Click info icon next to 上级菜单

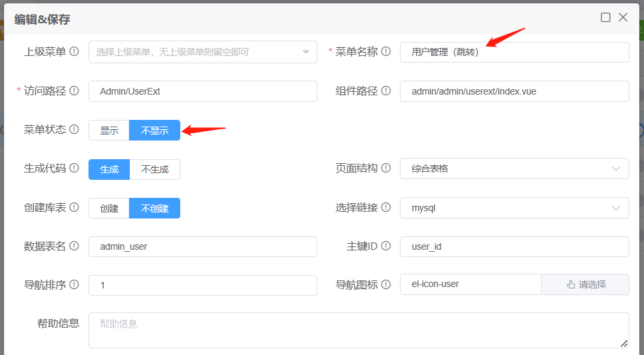coord(75,52)
